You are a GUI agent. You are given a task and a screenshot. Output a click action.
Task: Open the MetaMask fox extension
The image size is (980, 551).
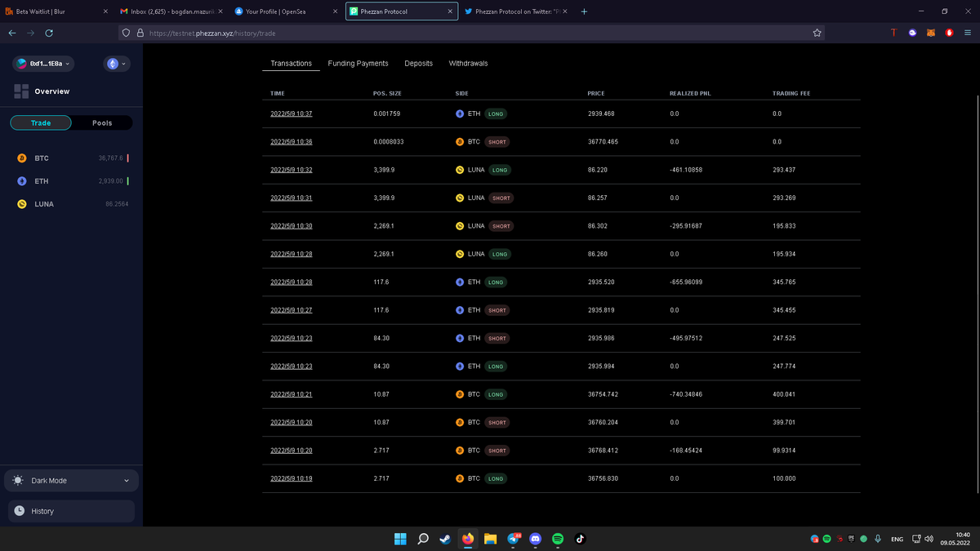[931, 33]
